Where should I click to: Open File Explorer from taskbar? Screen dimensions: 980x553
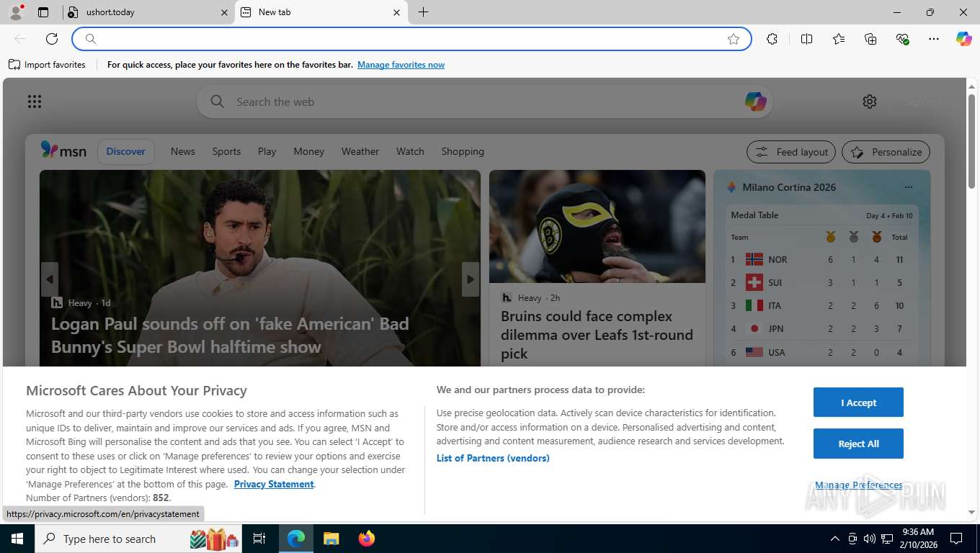click(x=331, y=539)
